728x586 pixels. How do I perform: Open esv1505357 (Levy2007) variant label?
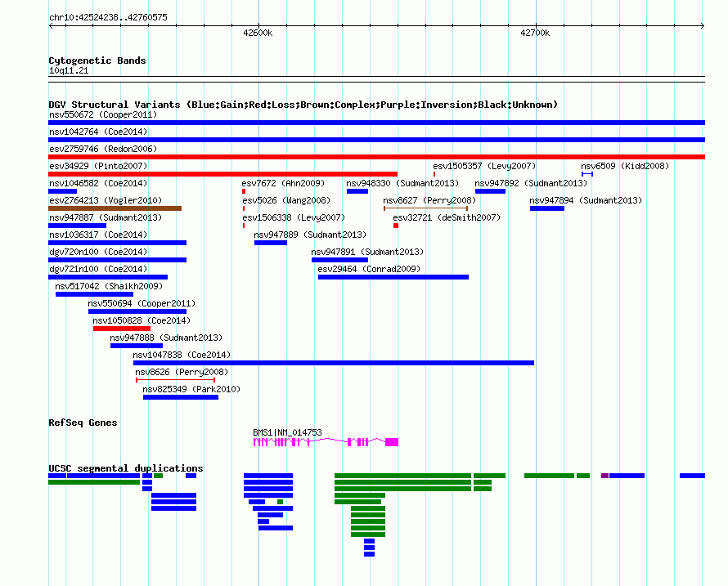pyautogui.click(x=484, y=166)
